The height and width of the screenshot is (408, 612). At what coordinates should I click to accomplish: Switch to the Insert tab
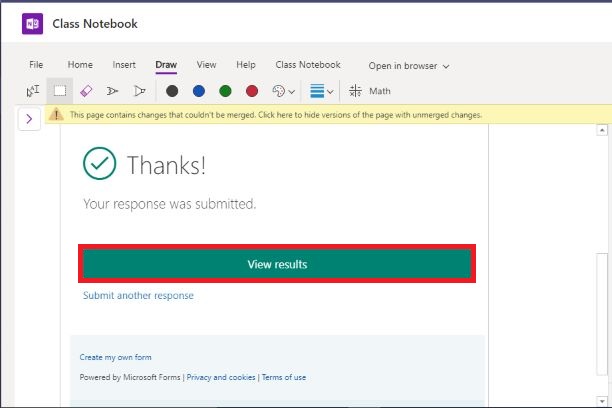click(124, 65)
